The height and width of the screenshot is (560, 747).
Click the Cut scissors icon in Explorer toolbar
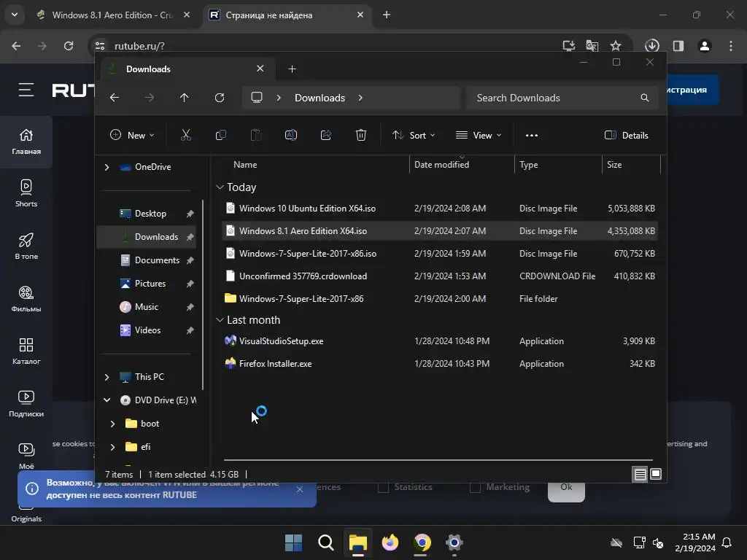click(x=186, y=135)
